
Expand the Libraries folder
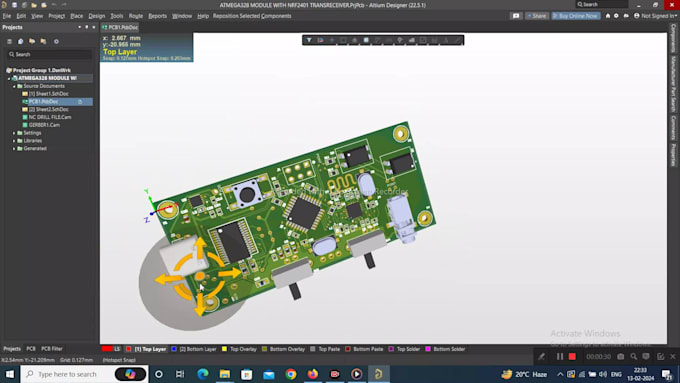tap(14, 141)
